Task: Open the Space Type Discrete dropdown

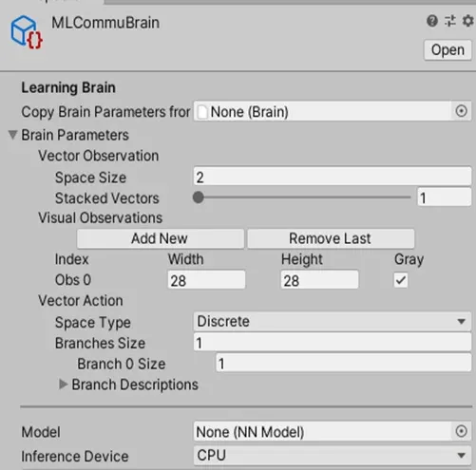Action: pyautogui.click(x=333, y=322)
